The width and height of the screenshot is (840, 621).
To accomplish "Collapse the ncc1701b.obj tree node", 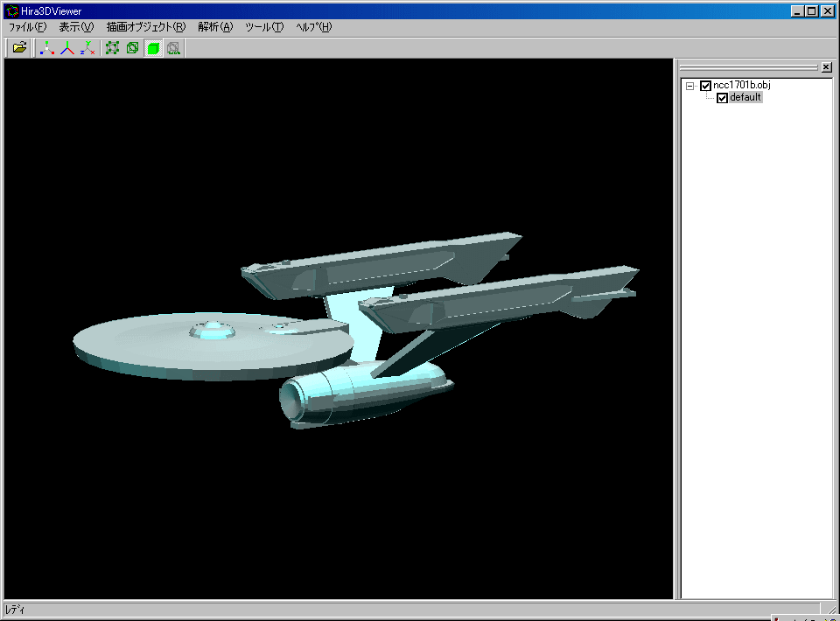I will [690, 86].
